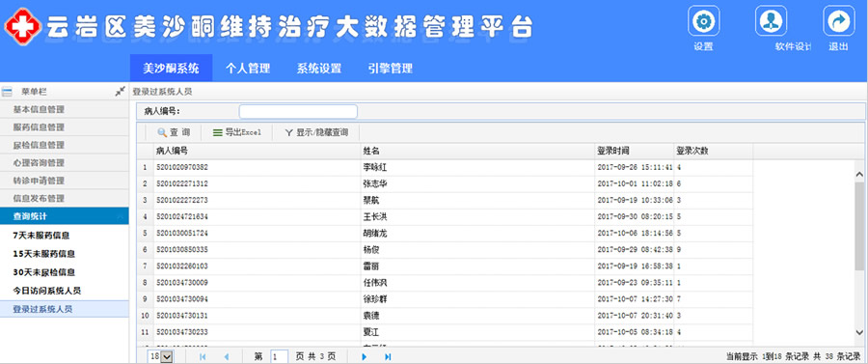Select patient number 5201032260103
Viewport: 868px width, 364px height.
tap(182, 266)
